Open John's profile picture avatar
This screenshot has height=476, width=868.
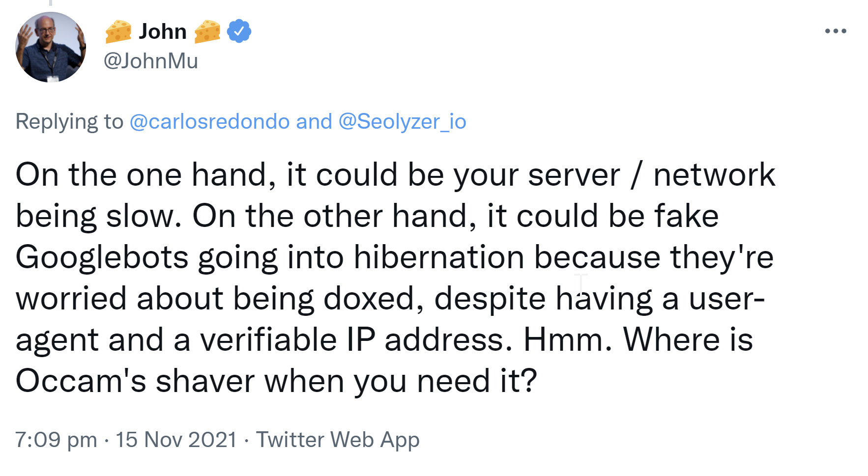click(x=51, y=47)
